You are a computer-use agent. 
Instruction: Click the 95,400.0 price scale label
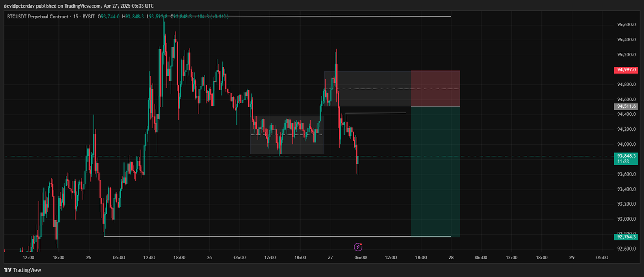(x=627, y=40)
